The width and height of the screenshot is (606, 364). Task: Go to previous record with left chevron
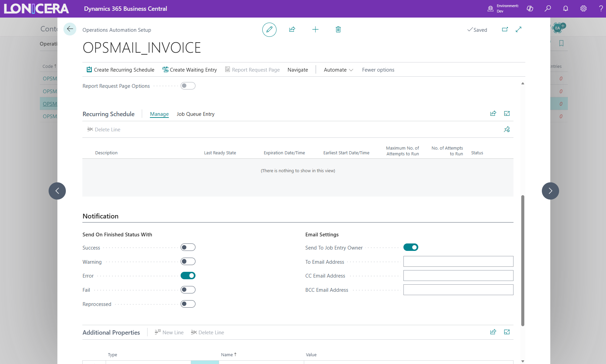(x=57, y=191)
